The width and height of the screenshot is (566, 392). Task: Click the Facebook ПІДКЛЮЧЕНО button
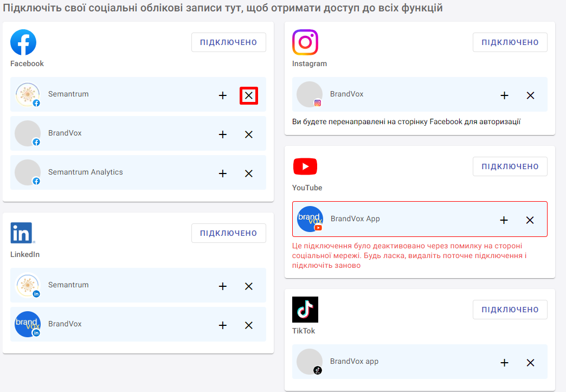(x=228, y=42)
